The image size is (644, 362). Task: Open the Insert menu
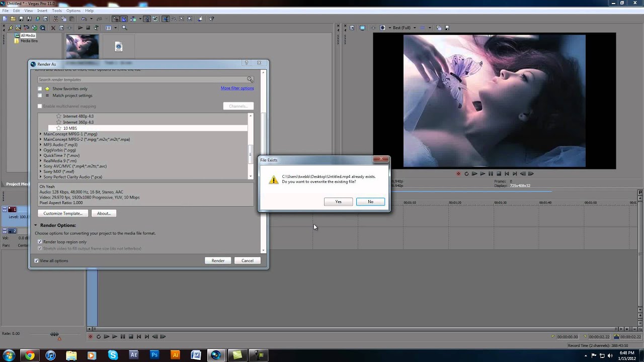[x=42, y=11]
